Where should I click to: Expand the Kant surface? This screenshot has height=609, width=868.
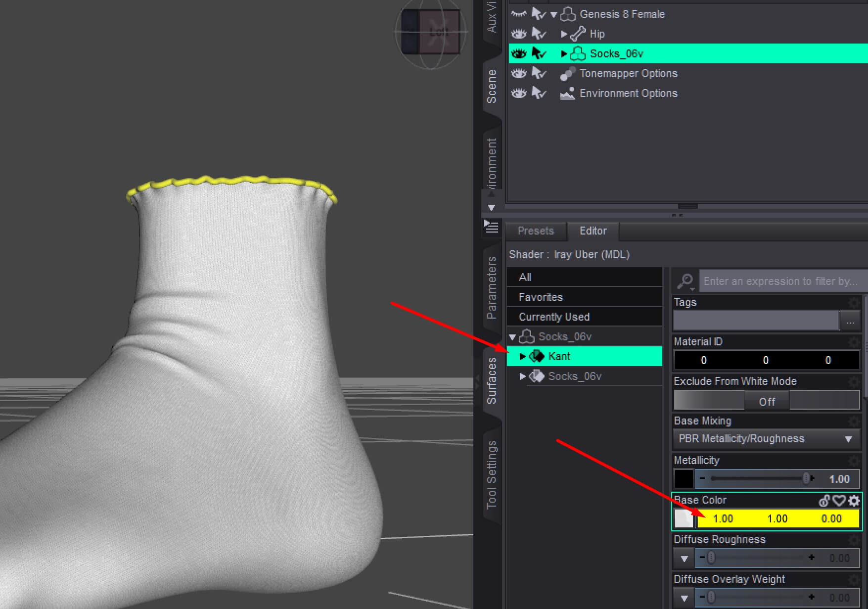tap(522, 356)
